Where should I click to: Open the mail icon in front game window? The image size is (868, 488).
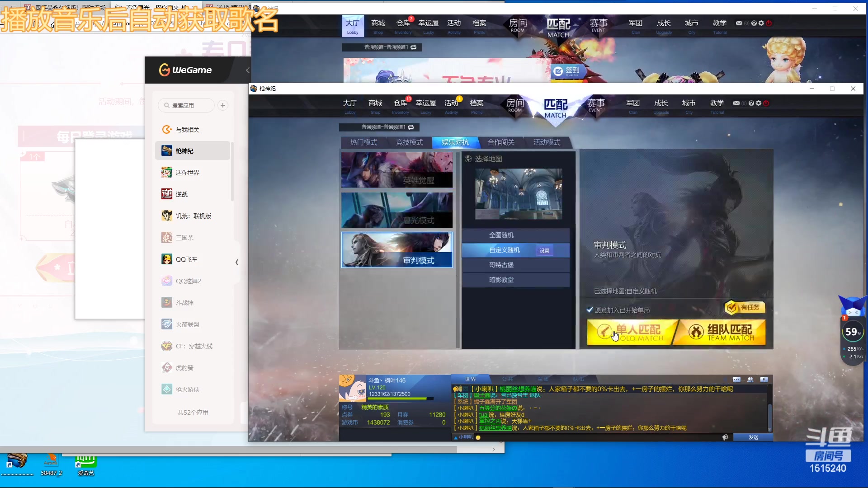pos(736,103)
